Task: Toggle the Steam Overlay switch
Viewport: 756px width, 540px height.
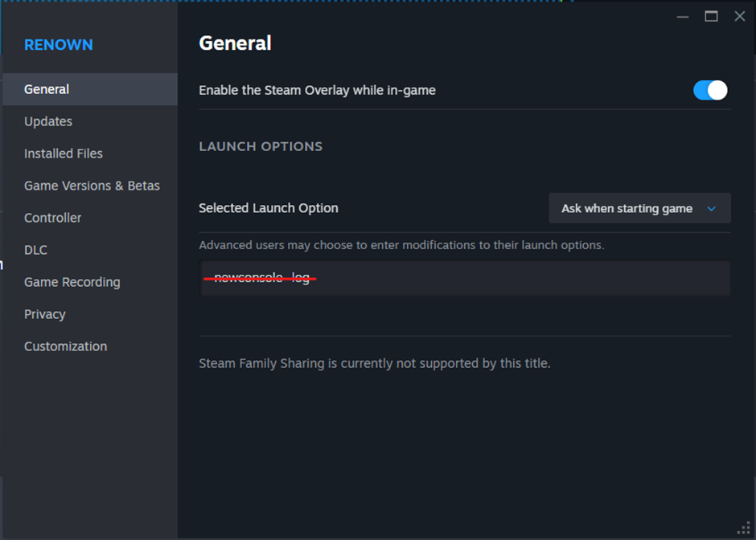Action: click(x=710, y=90)
